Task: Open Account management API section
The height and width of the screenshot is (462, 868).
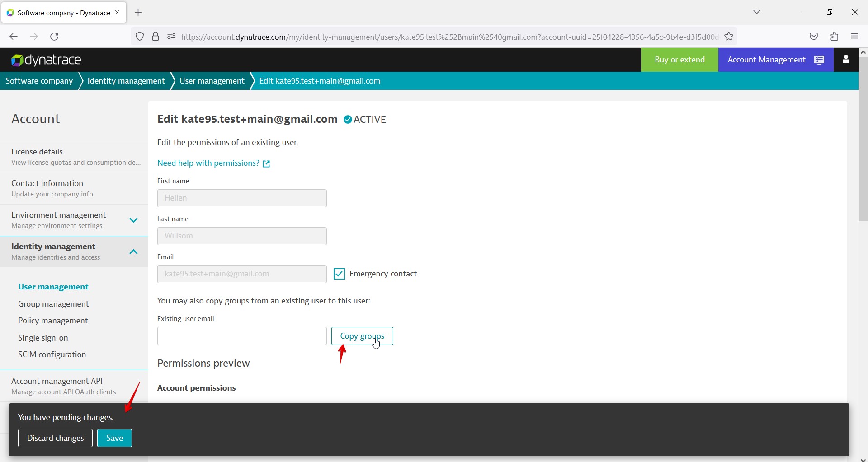Action: (74, 386)
